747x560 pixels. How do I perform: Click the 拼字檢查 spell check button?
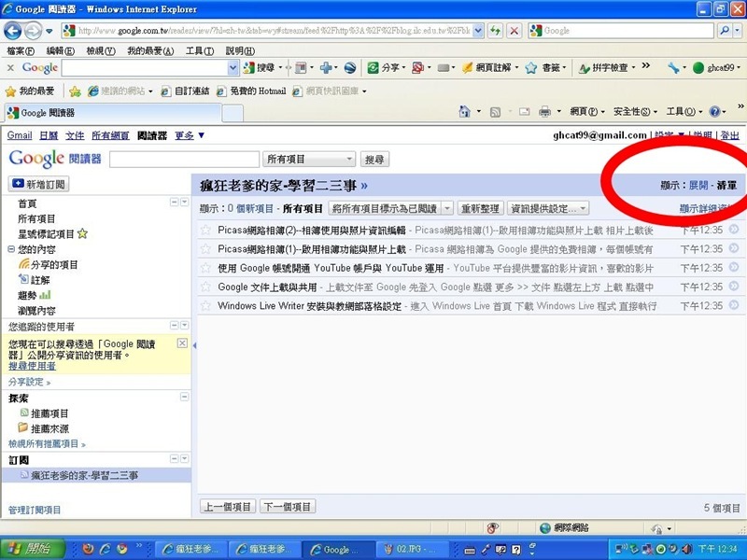(604, 68)
